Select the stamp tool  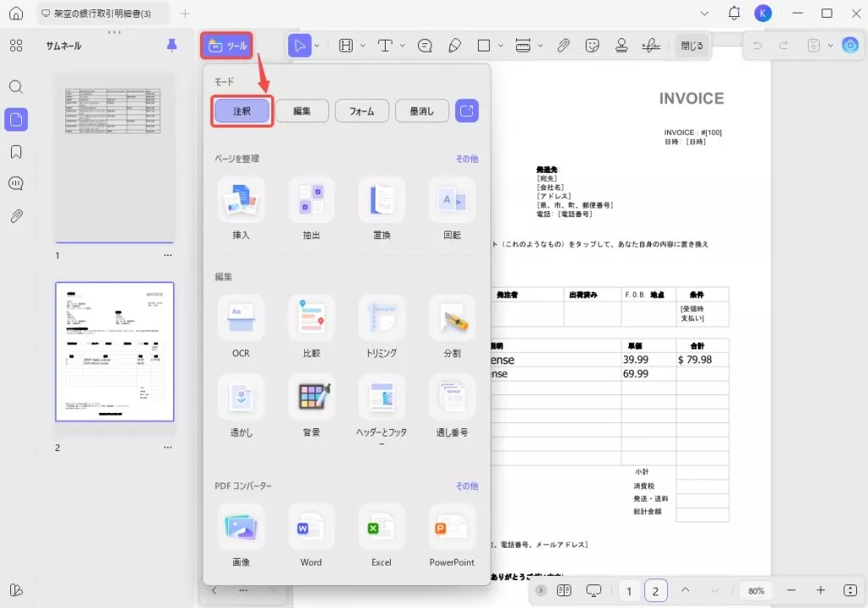[621, 46]
